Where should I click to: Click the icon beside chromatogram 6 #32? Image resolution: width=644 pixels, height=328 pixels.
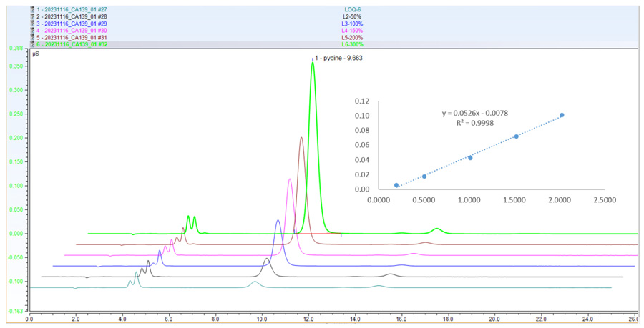click(x=33, y=44)
